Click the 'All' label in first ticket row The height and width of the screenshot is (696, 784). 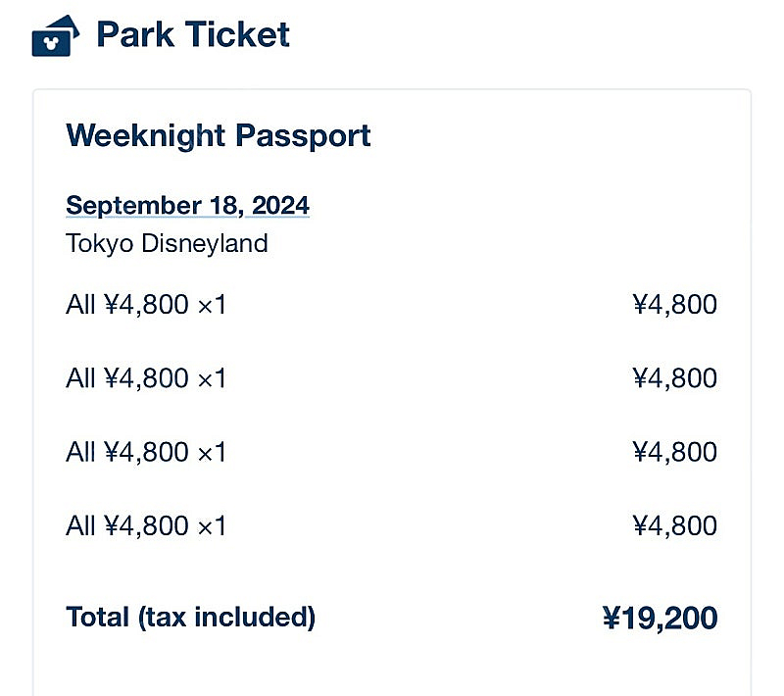(x=80, y=304)
